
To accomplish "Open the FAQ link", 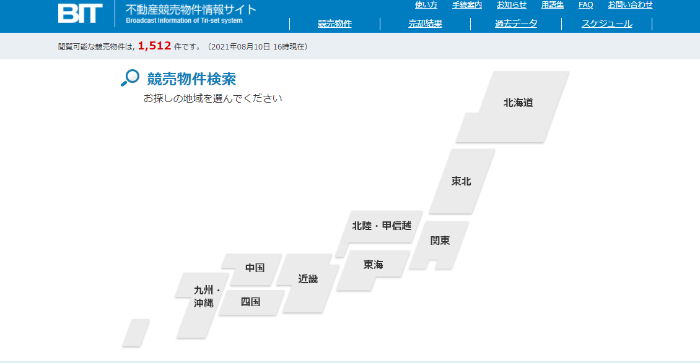I will point(586,5).
